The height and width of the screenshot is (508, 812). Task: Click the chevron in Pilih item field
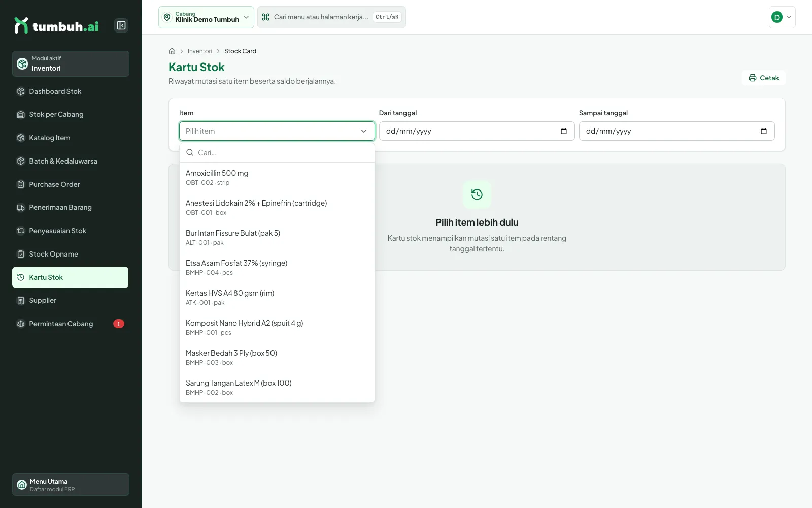pyautogui.click(x=364, y=131)
